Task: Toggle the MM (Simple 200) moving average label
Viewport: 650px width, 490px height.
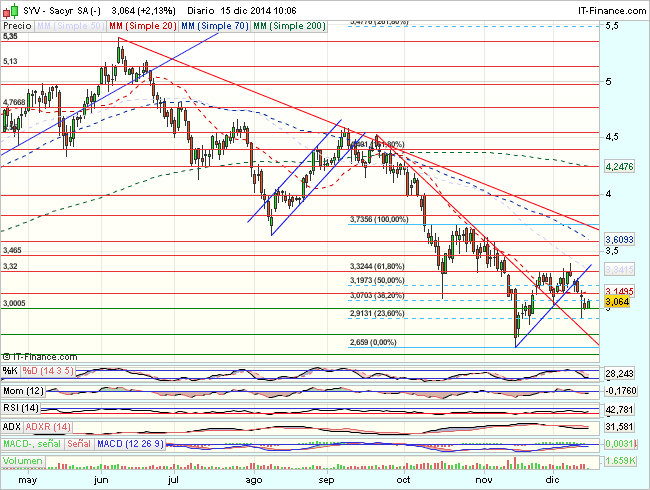Action: (x=289, y=26)
